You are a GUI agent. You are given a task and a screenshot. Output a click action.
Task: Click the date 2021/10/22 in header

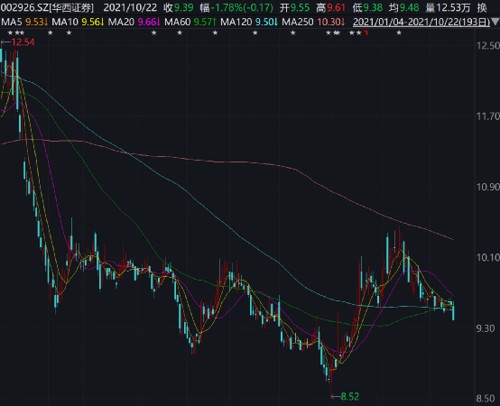(130, 8)
